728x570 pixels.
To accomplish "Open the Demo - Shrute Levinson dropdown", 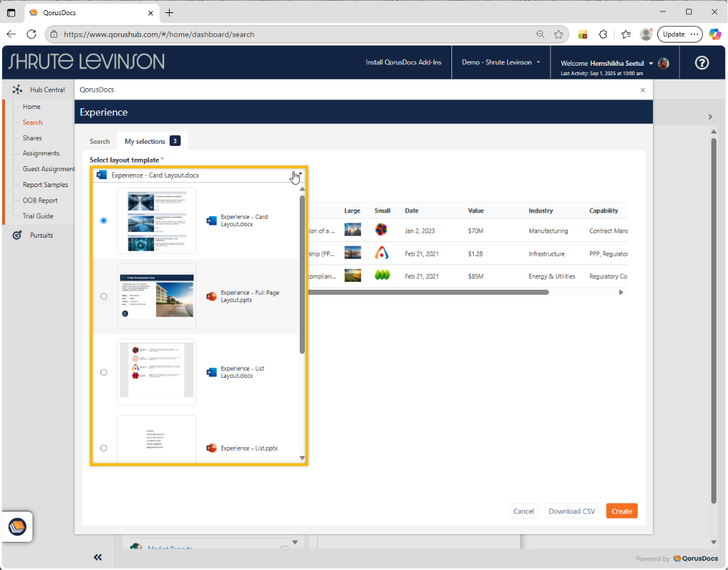I will pyautogui.click(x=500, y=63).
